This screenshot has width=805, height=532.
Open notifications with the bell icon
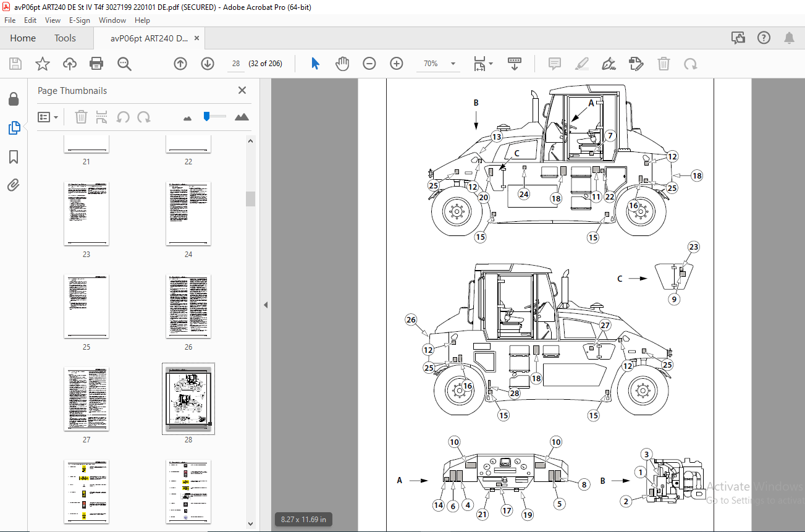[x=789, y=38]
